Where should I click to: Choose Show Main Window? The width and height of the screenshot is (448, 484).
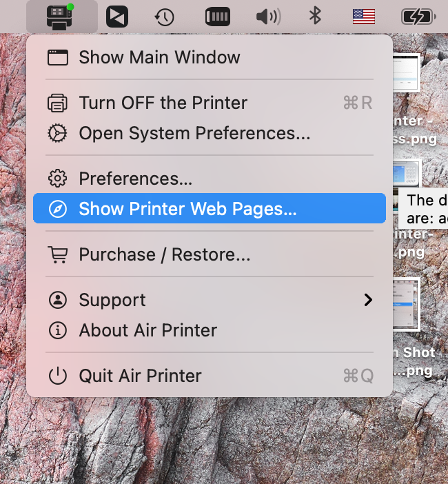pyautogui.click(x=210, y=57)
